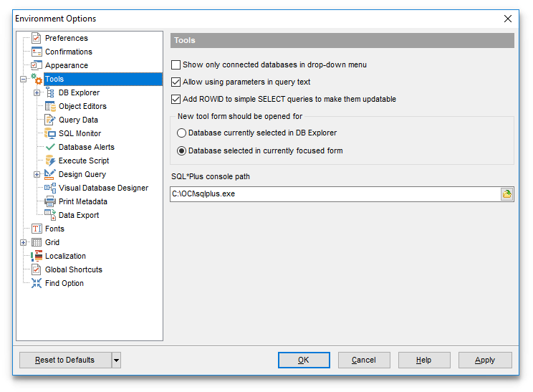Click the SQL Monitor icon

tap(50, 133)
